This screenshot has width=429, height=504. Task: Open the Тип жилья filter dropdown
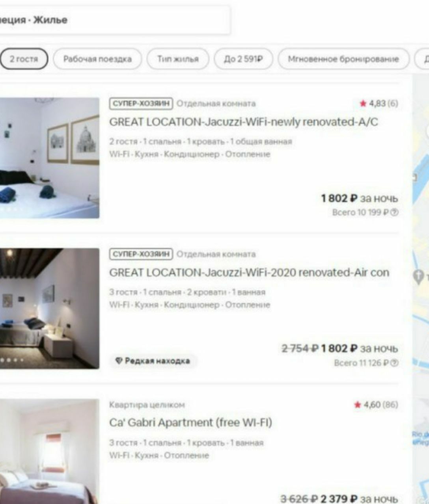click(178, 59)
